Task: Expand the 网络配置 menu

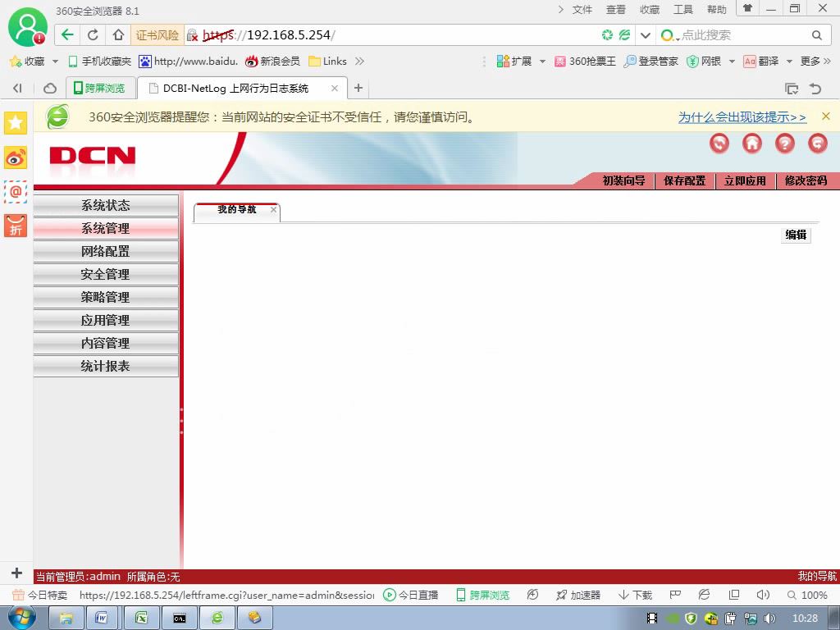Action: click(106, 251)
